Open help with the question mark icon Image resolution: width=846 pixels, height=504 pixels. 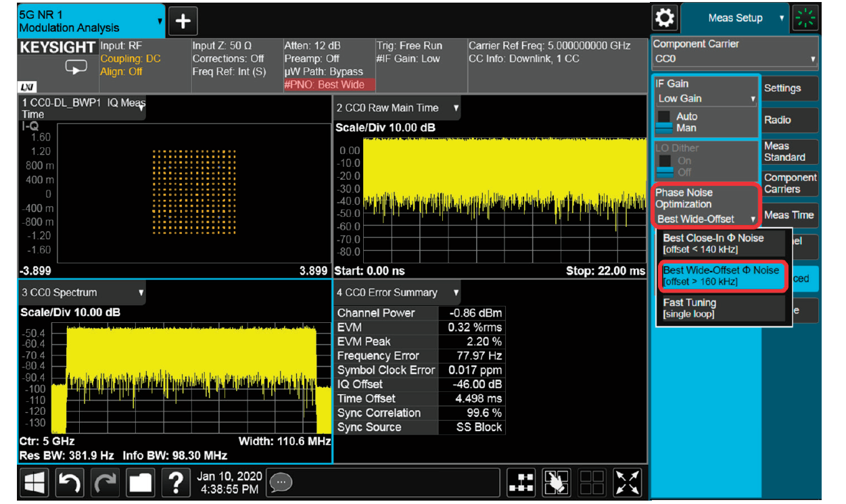pos(176,482)
